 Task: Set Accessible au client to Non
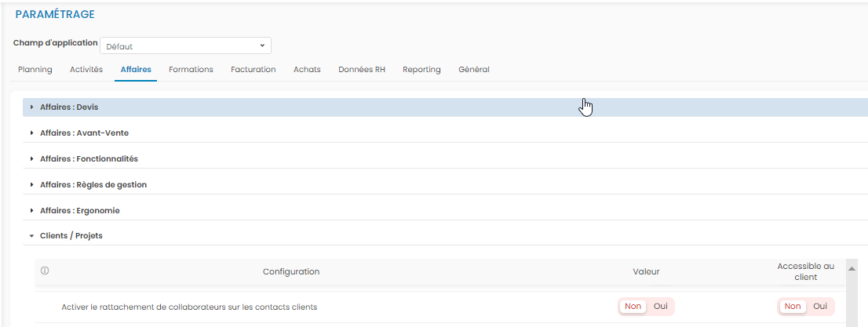click(x=793, y=307)
